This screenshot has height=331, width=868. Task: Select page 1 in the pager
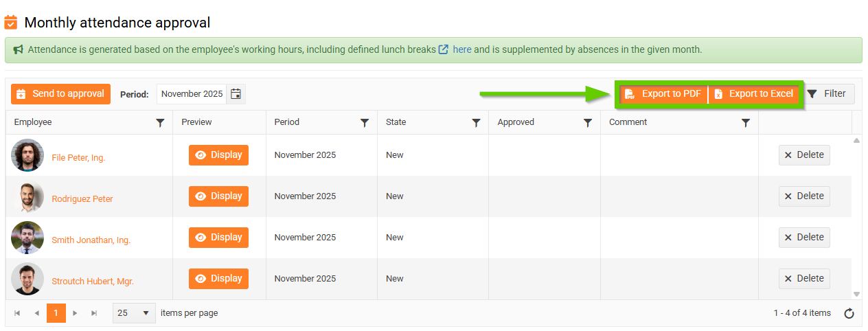click(x=56, y=313)
